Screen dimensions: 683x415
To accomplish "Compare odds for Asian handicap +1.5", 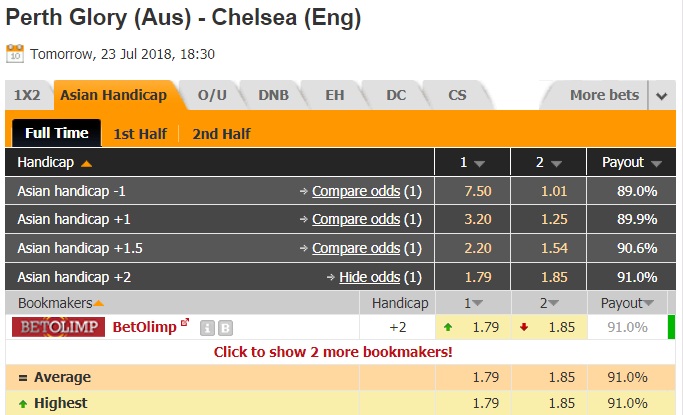I will point(356,248).
